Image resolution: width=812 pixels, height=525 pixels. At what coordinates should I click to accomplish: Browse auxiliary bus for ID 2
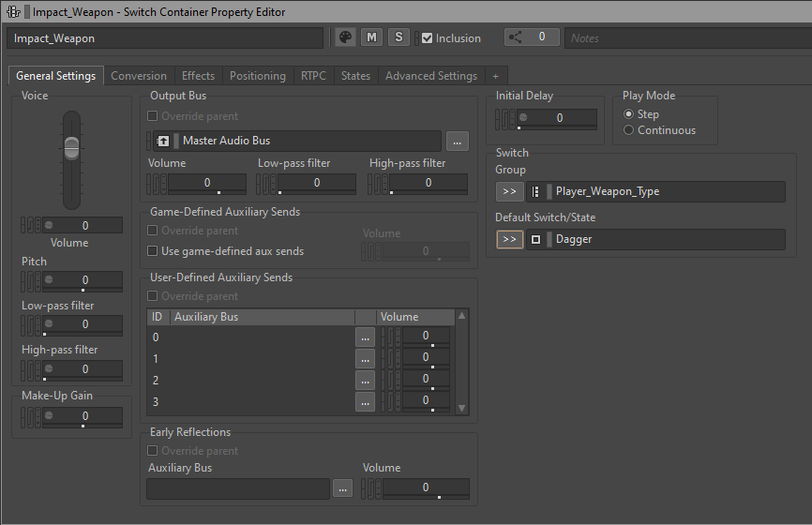coord(365,381)
